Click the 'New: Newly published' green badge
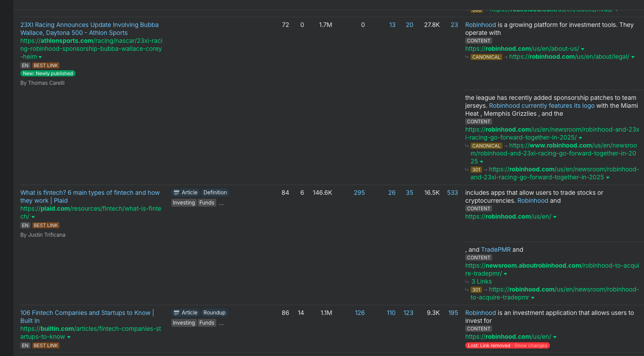Image resolution: width=644 pixels, height=356 pixels. (x=48, y=73)
